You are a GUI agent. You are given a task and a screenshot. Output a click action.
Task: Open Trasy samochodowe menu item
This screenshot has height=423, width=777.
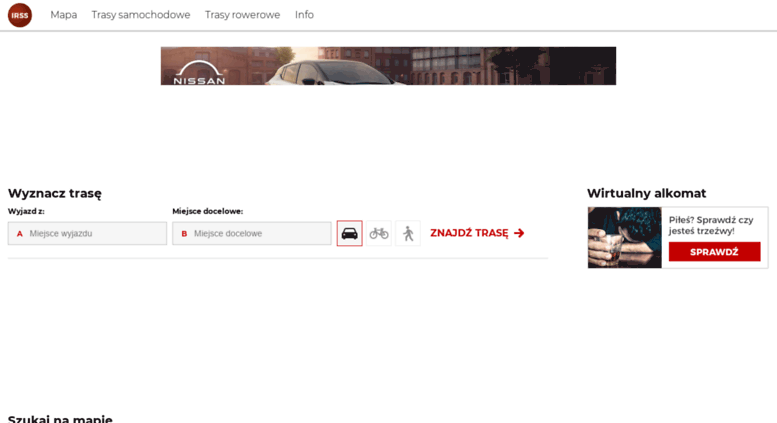(141, 15)
